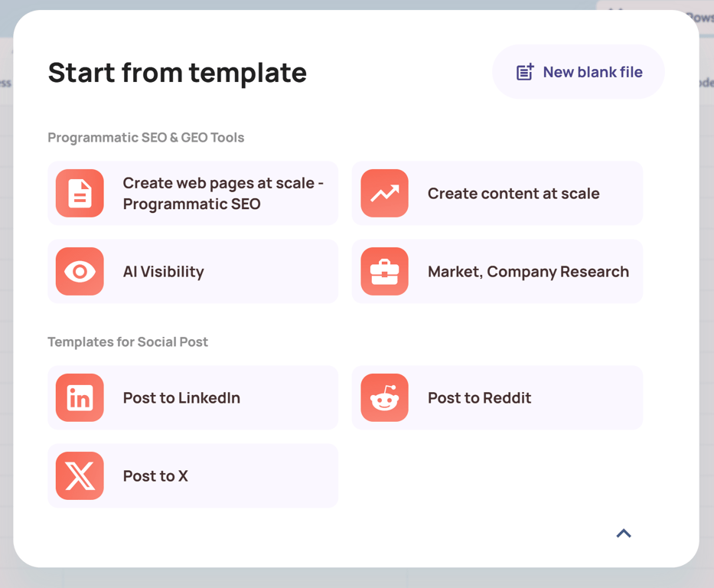Image resolution: width=714 pixels, height=588 pixels.
Task: Click the eye icon for AI Visibility
Action: pyautogui.click(x=80, y=272)
